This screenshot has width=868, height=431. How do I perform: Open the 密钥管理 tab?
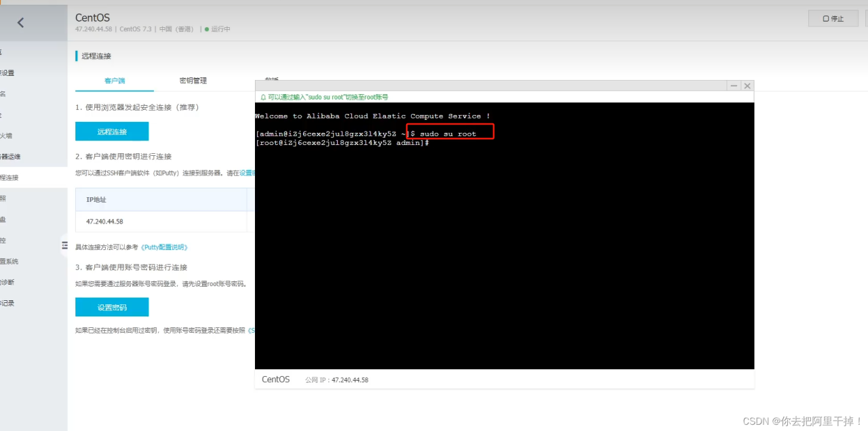(x=193, y=81)
